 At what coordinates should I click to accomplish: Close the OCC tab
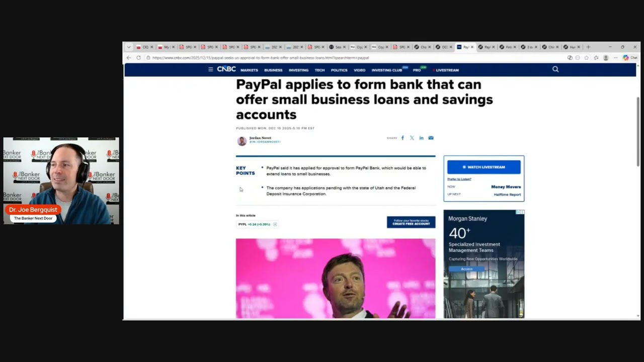coord(450,47)
